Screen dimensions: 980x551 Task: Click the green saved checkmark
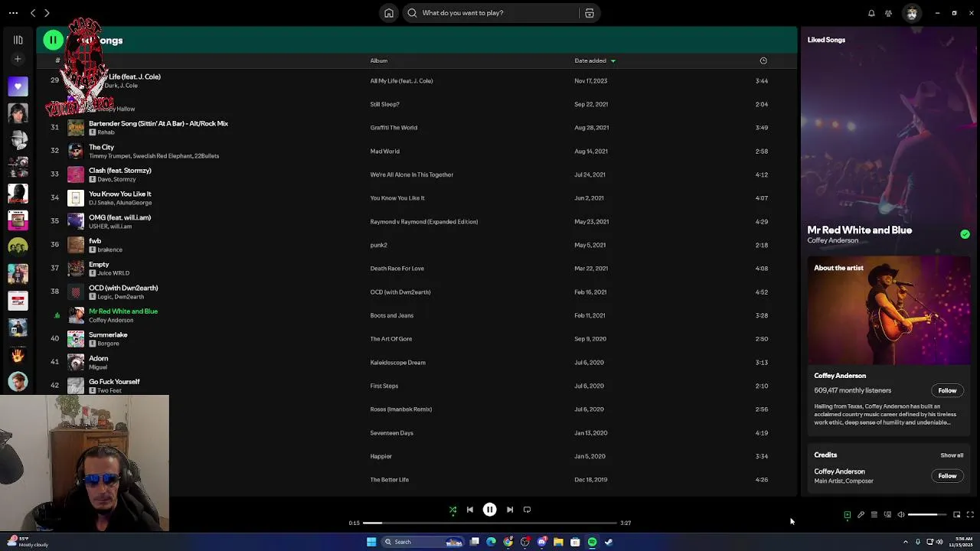pyautogui.click(x=965, y=234)
